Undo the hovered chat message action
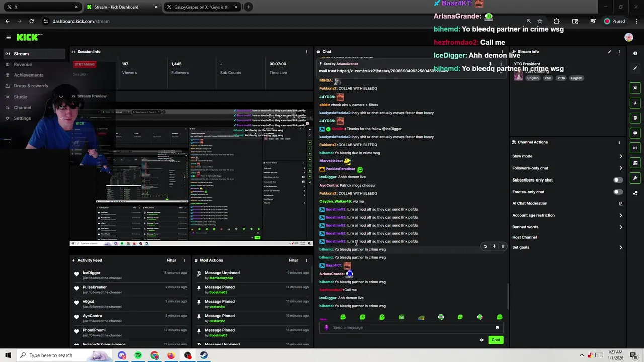Viewport: 644px width, 362px height. coord(485,247)
